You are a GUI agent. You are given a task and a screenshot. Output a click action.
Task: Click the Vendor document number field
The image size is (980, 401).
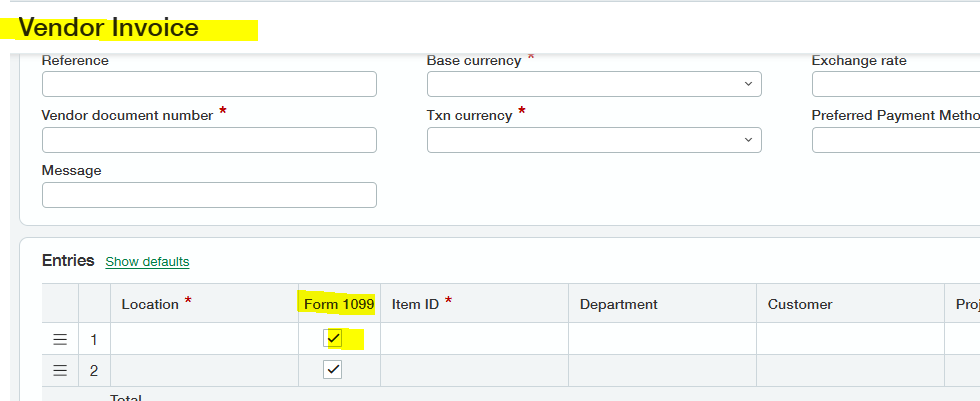(x=209, y=140)
